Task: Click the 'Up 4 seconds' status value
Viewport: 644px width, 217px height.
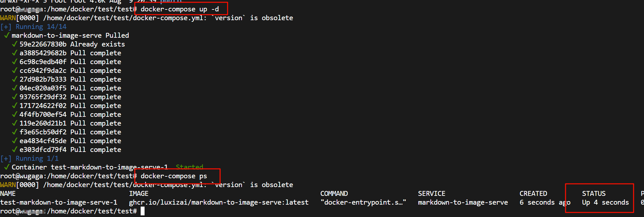Action: [x=606, y=202]
